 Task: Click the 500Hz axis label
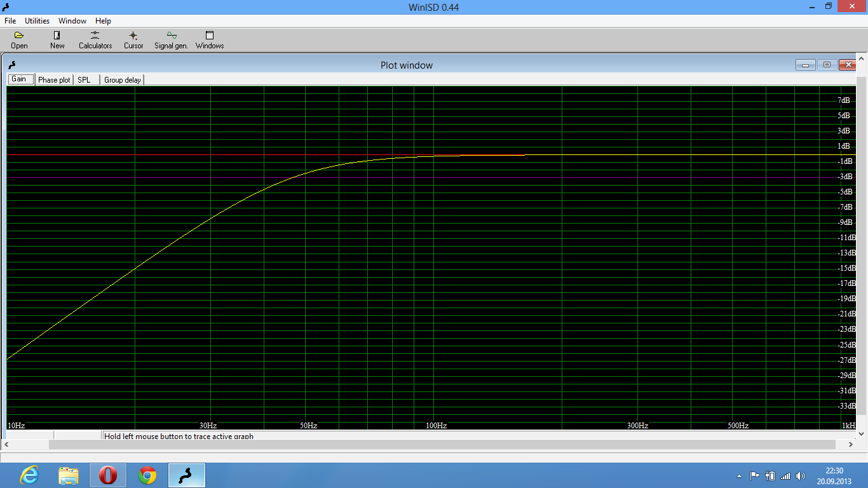pyautogui.click(x=738, y=426)
